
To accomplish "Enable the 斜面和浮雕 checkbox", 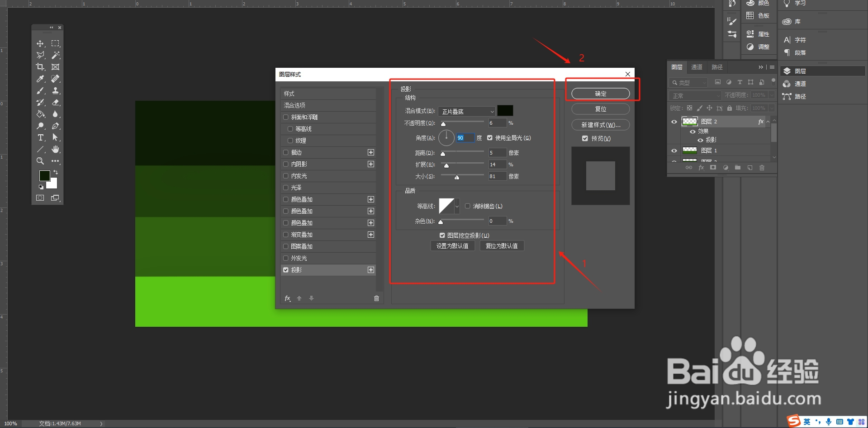I will click(286, 117).
